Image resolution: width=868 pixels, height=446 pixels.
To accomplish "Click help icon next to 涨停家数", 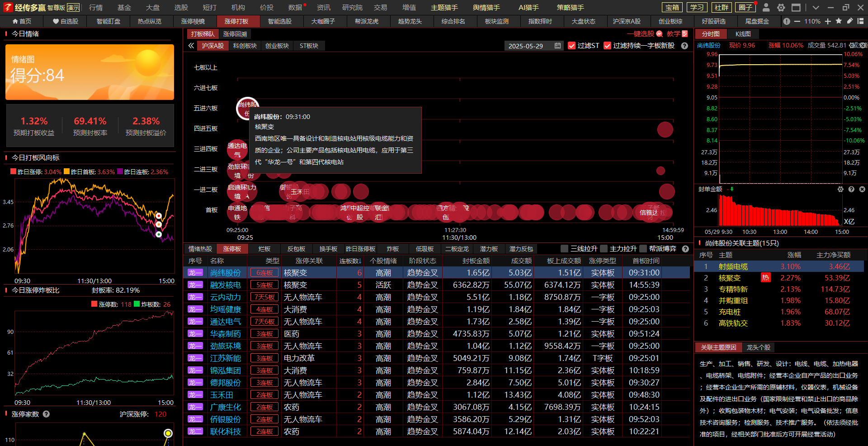I will [46, 414].
